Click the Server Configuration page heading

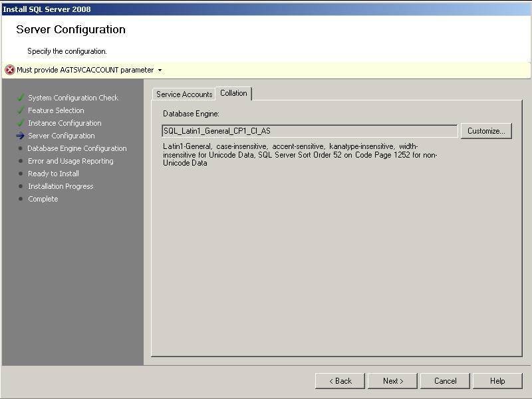pos(70,29)
